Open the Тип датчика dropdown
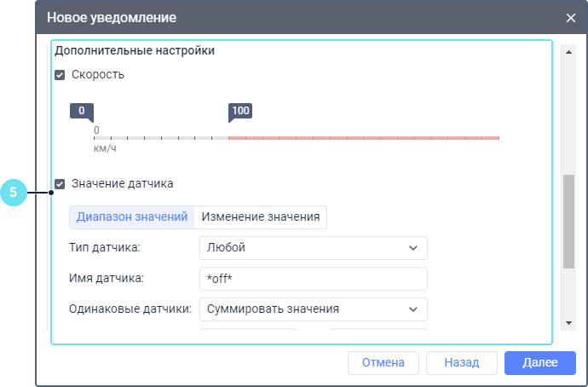Image resolution: width=588 pixels, height=387 pixels. pyautogui.click(x=312, y=248)
